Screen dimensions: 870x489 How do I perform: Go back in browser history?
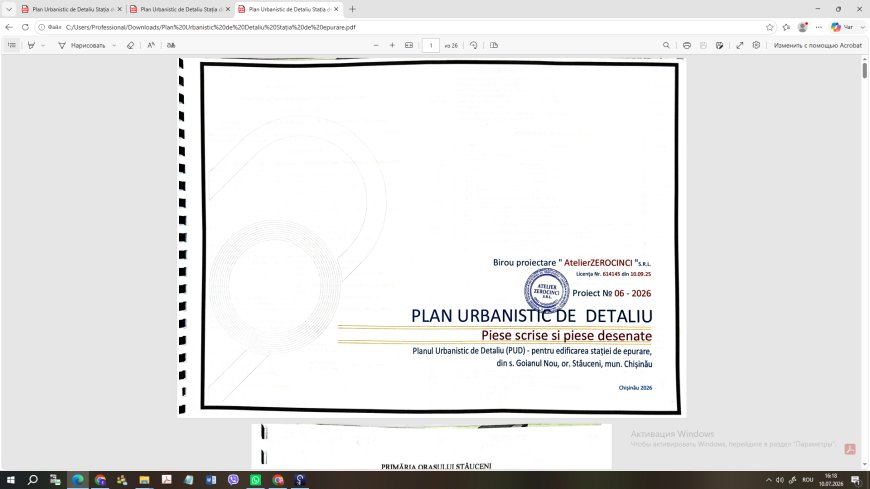(9, 27)
